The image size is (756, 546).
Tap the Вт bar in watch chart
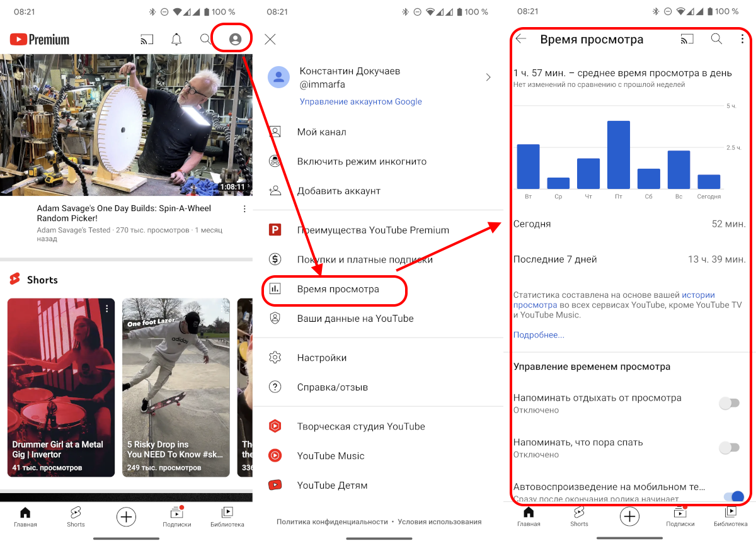pos(529,167)
